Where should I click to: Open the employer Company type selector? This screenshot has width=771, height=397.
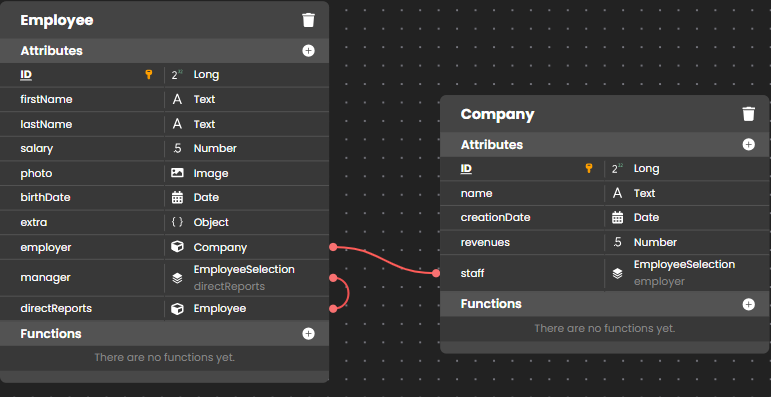coord(246,247)
